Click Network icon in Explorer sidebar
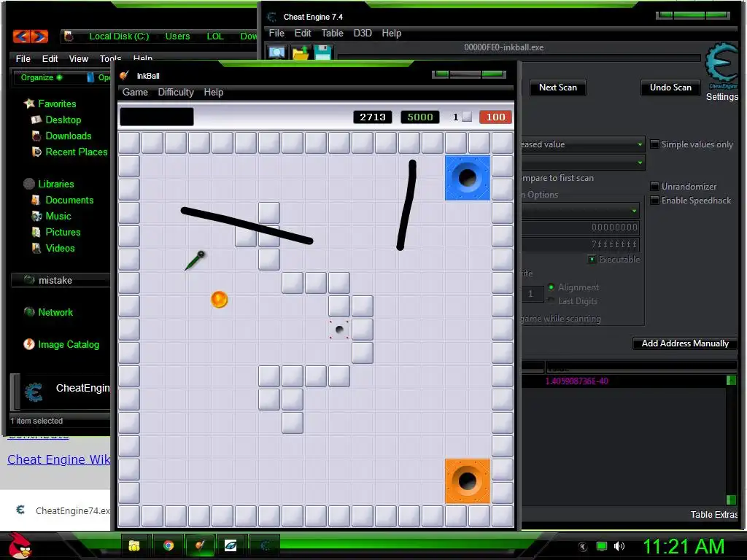The image size is (747, 560). click(x=29, y=312)
